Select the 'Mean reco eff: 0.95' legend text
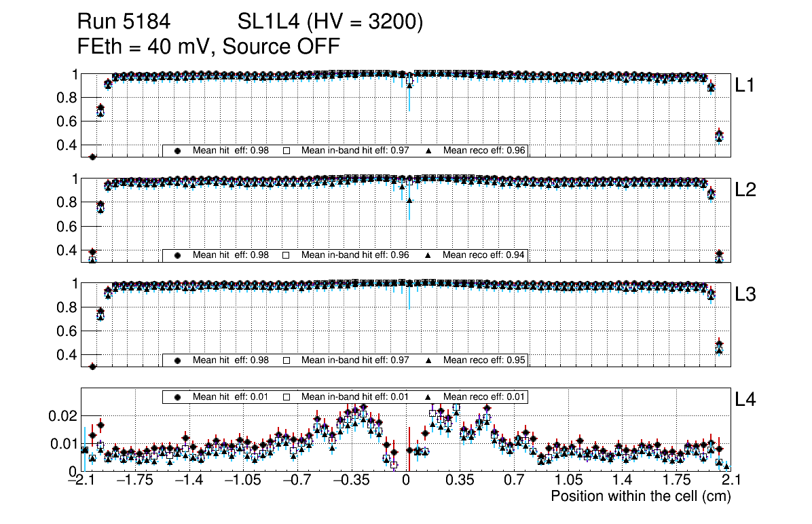The height and width of the screenshot is (524, 812). click(x=484, y=360)
